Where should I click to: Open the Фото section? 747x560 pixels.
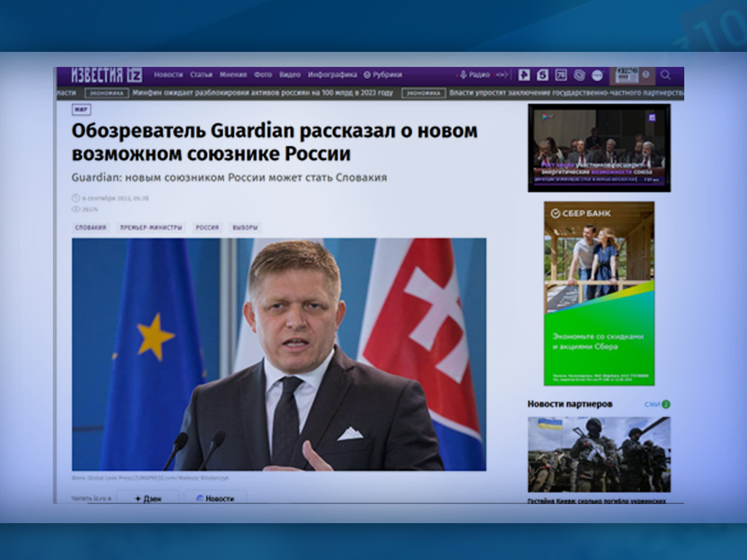tap(263, 75)
